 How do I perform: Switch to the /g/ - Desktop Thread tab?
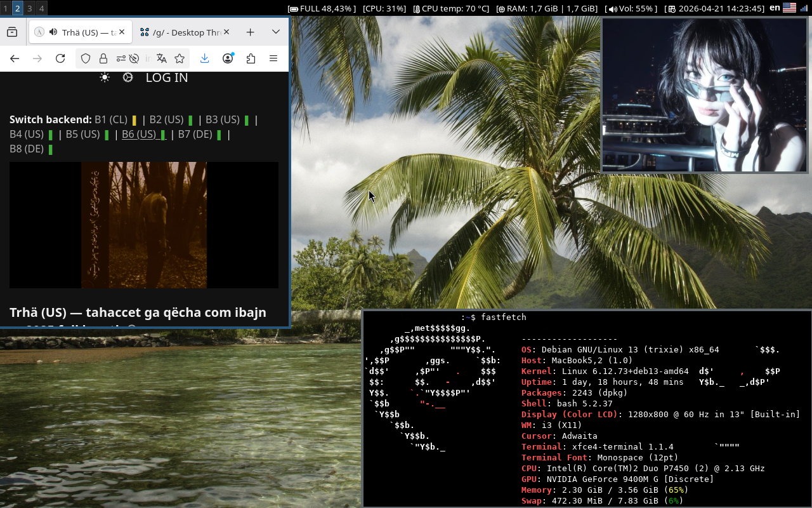[185, 32]
